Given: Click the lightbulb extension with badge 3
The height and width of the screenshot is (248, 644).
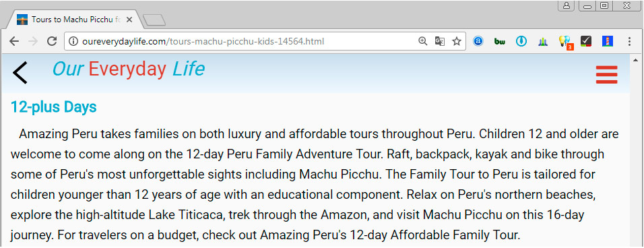Looking at the screenshot, I should pos(565,42).
